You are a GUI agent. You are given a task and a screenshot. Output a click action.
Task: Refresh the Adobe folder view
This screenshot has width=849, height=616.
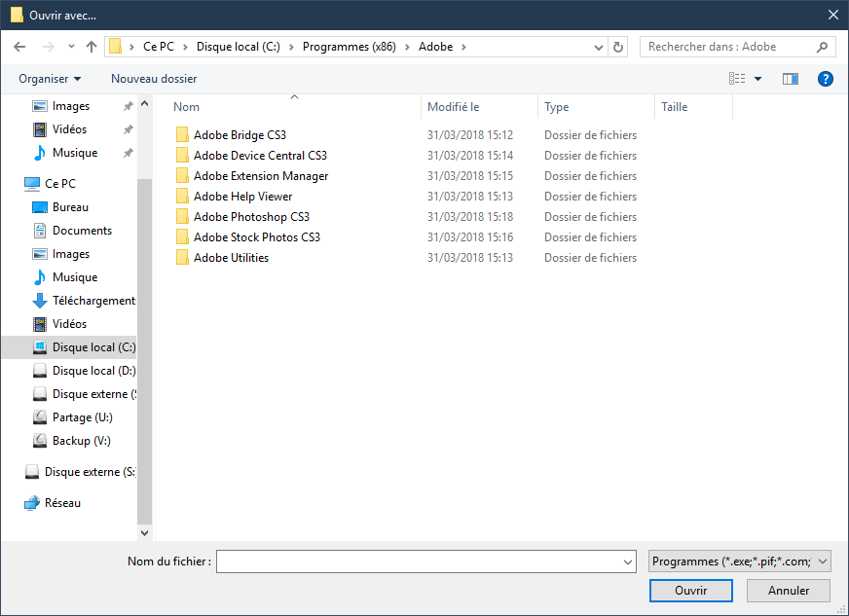click(x=618, y=47)
